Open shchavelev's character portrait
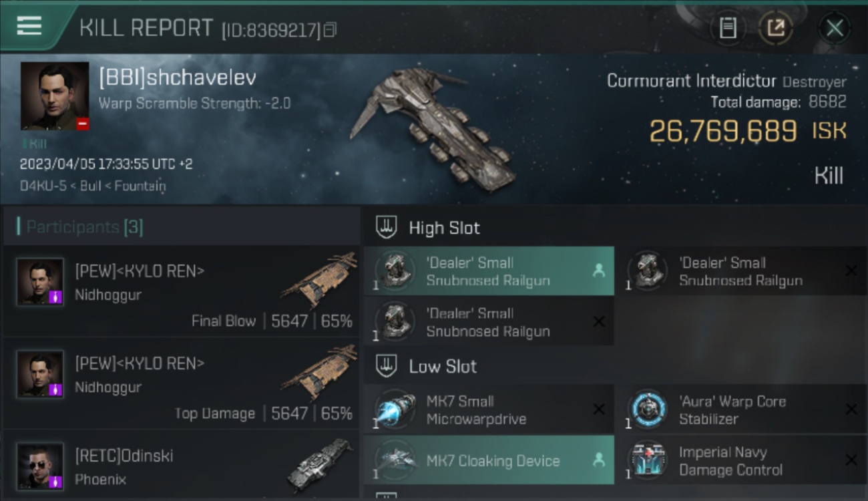Image resolution: width=868 pixels, height=501 pixels. click(54, 96)
